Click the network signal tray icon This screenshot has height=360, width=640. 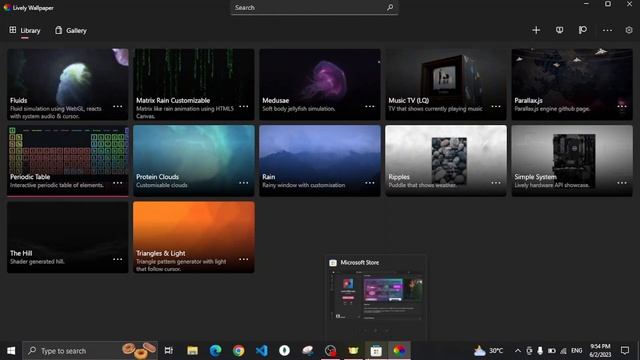(x=563, y=351)
